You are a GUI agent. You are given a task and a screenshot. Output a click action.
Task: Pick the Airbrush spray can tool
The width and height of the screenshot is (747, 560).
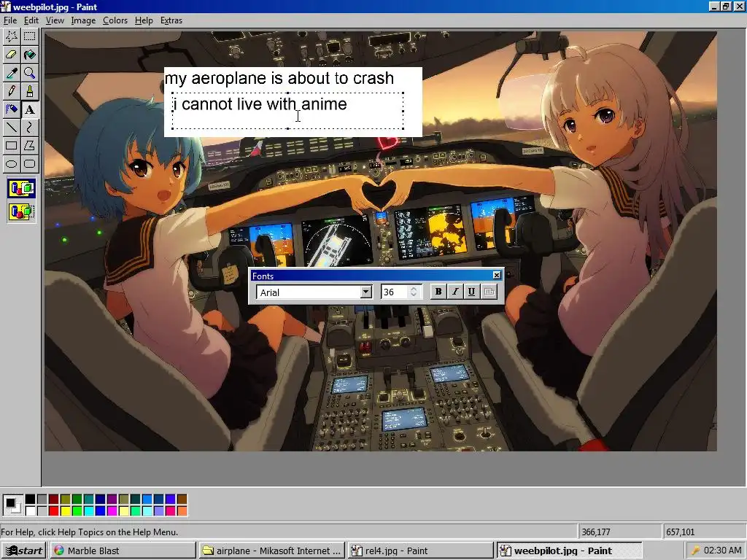tap(12, 109)
